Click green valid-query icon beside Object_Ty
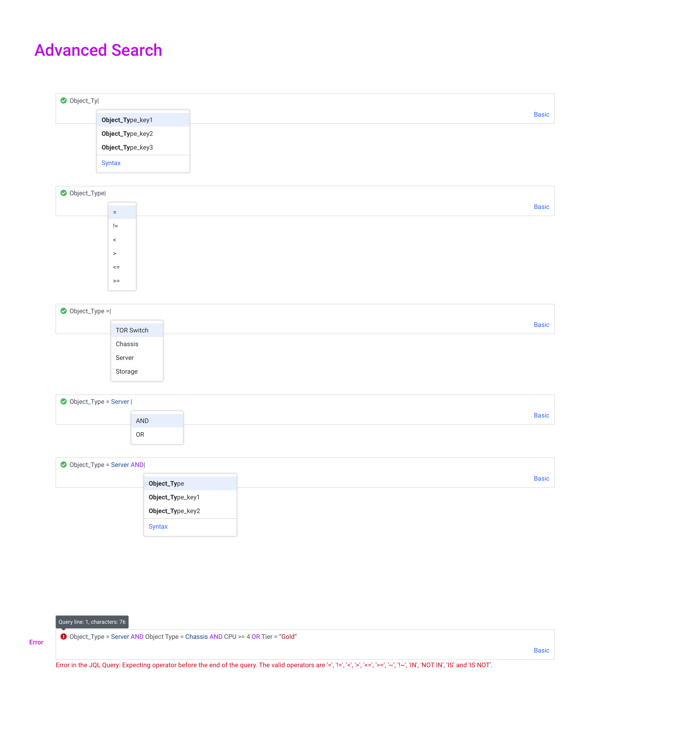Screen dimensions: 700x755 click(64, 100)
